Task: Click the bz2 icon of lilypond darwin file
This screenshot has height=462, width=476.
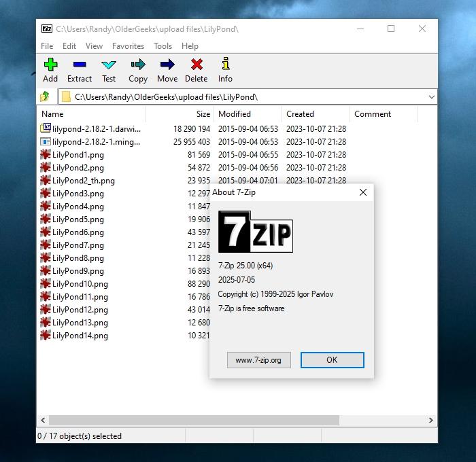Action: click(46, 128)
